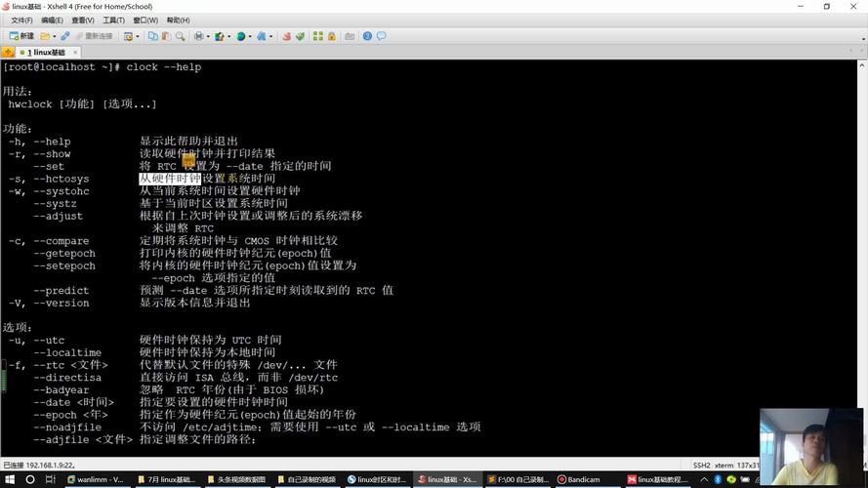Select the '1 linux基础' session tab
This screenshot has height=488, width=868.
[47, 52]
